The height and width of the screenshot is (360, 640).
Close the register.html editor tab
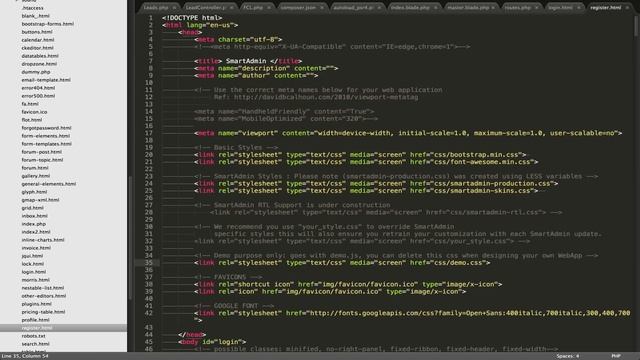(x=627, y=8)
